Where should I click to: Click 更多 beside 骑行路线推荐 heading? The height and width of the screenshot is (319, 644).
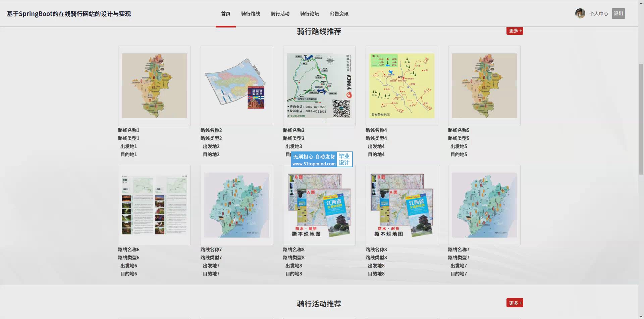[x=515, y=31]
